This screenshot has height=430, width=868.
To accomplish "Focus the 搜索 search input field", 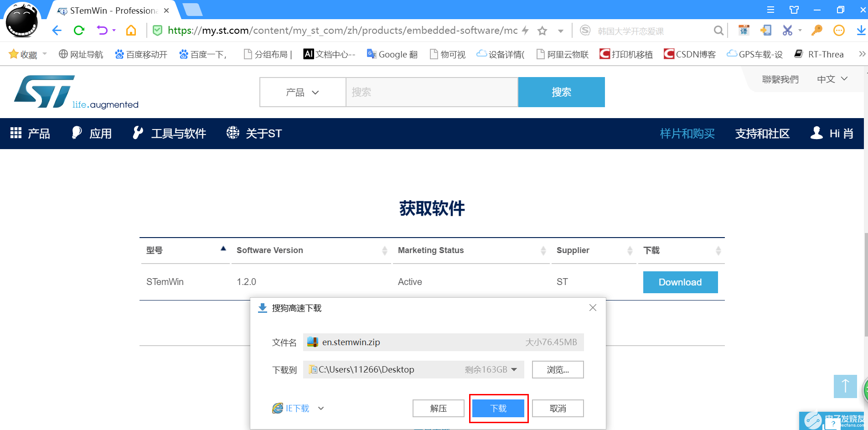I will point(432,92).
